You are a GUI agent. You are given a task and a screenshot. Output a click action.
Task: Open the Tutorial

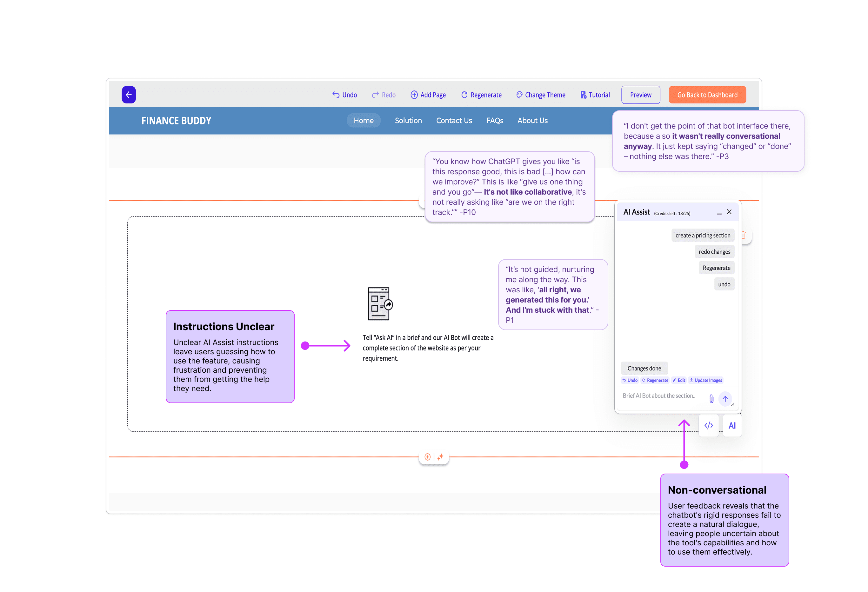tap(595, 95)
